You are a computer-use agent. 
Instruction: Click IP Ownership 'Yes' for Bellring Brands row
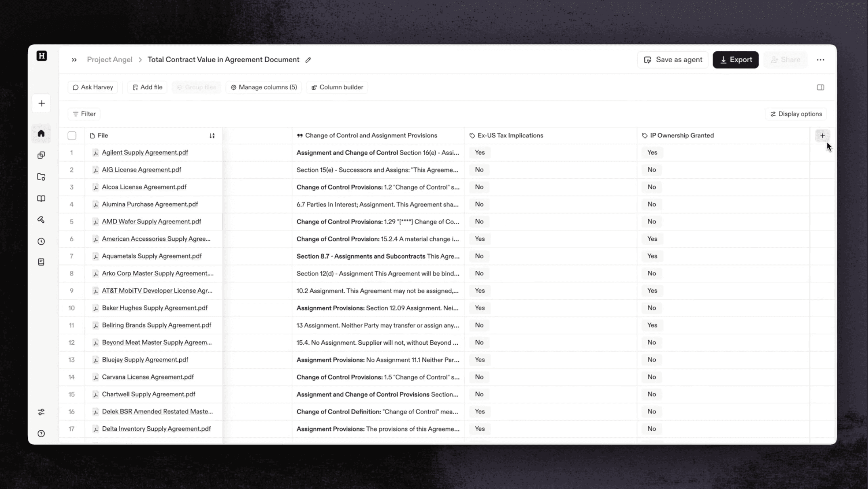(x=652, y=325)
